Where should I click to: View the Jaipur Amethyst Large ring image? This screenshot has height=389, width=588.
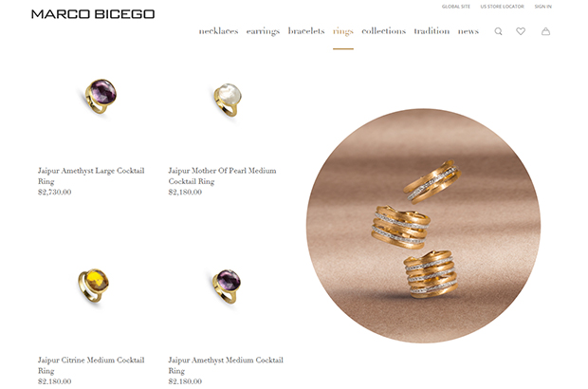[x=100, y=97]
